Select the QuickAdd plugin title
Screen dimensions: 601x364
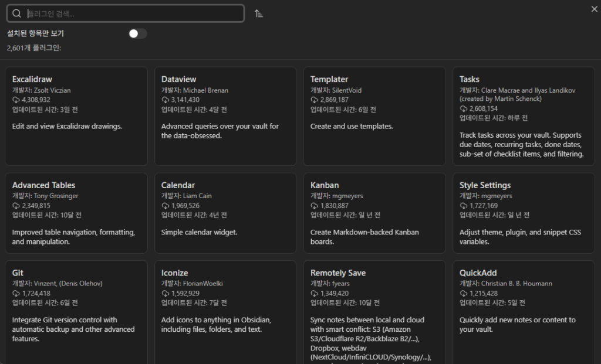(478, 273)
